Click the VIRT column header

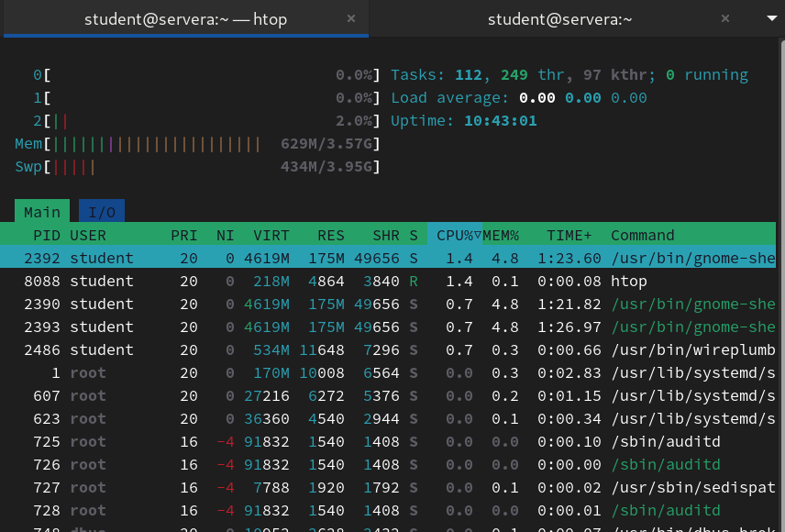point(271,235)
